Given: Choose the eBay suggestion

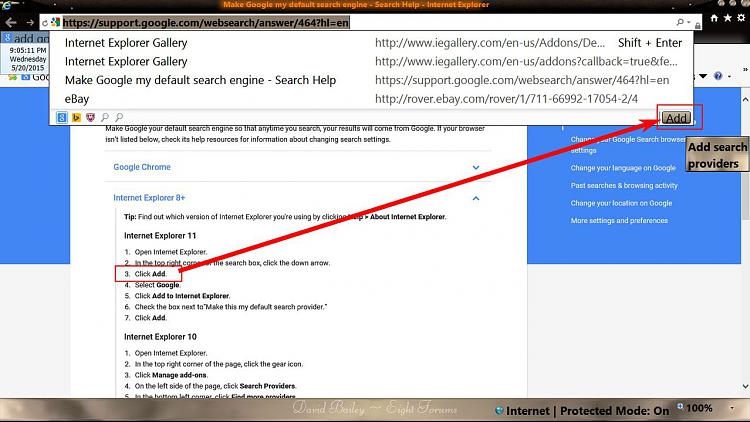Looking at the screenshot, I should (x=371, y=99).
